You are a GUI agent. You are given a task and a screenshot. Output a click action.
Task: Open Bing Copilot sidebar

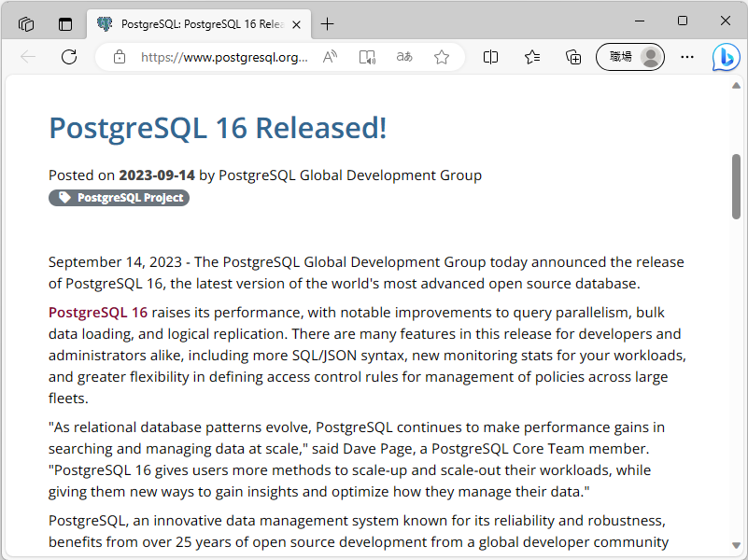[x=727, y=57]
